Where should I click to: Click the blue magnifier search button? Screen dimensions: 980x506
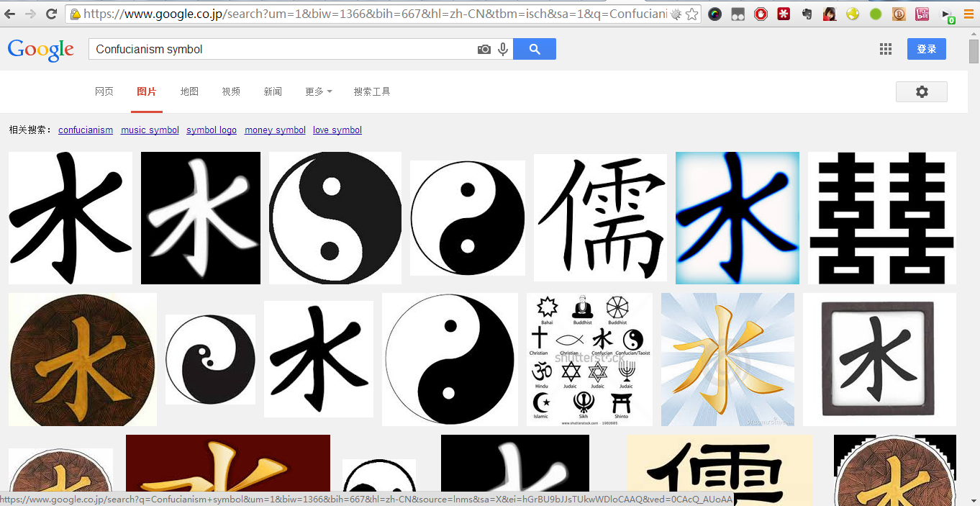pyautogui.click(x=535, y=49)
